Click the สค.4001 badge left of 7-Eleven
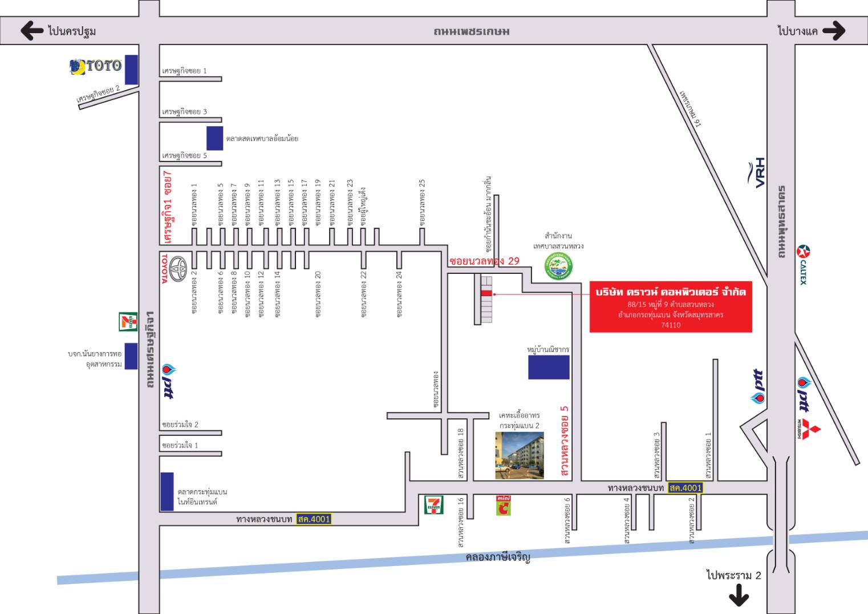 coord(314,519)
